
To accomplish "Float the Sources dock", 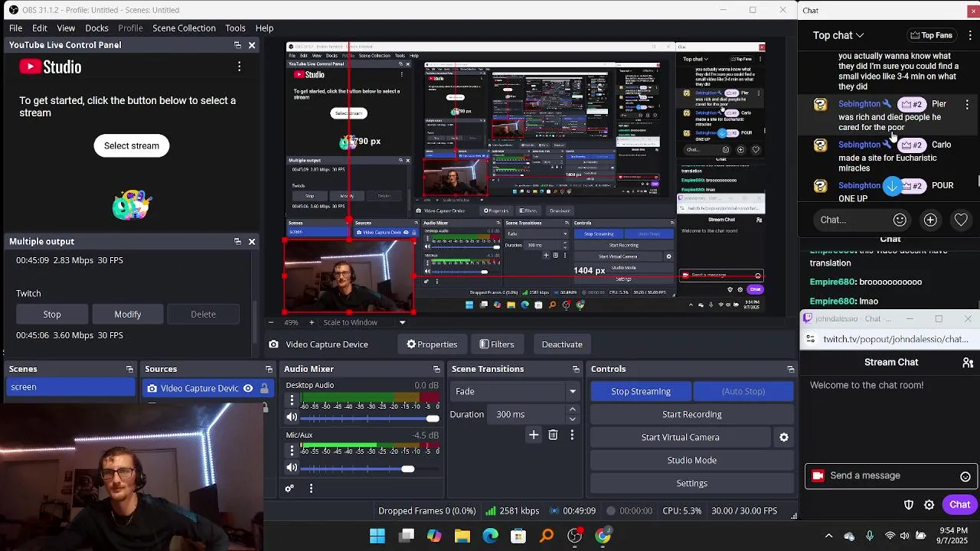I will click(x=269, y=369).
